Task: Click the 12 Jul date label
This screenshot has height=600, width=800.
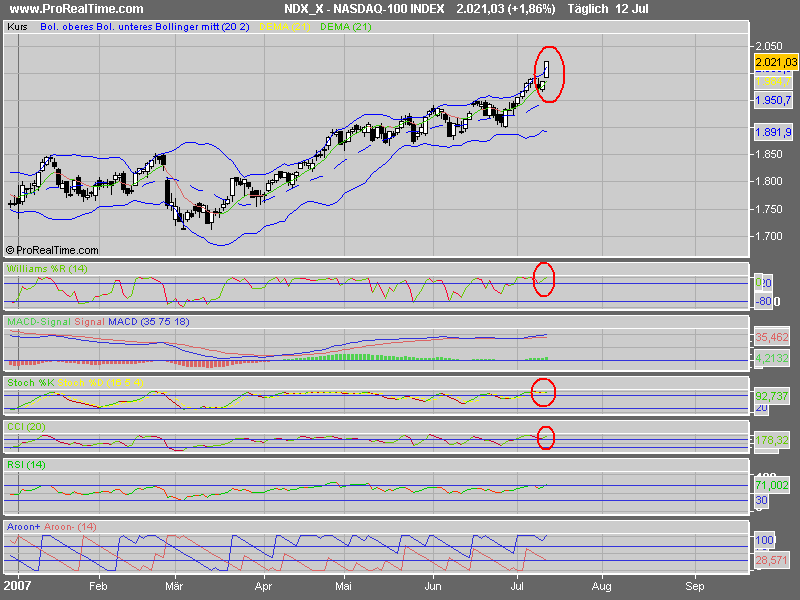Action: tap(632, 9)
